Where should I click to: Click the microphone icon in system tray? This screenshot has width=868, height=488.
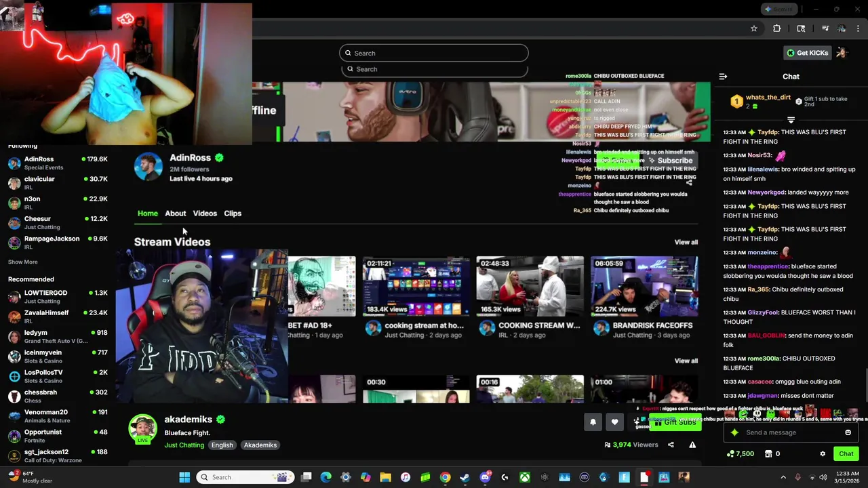(797, 477)
